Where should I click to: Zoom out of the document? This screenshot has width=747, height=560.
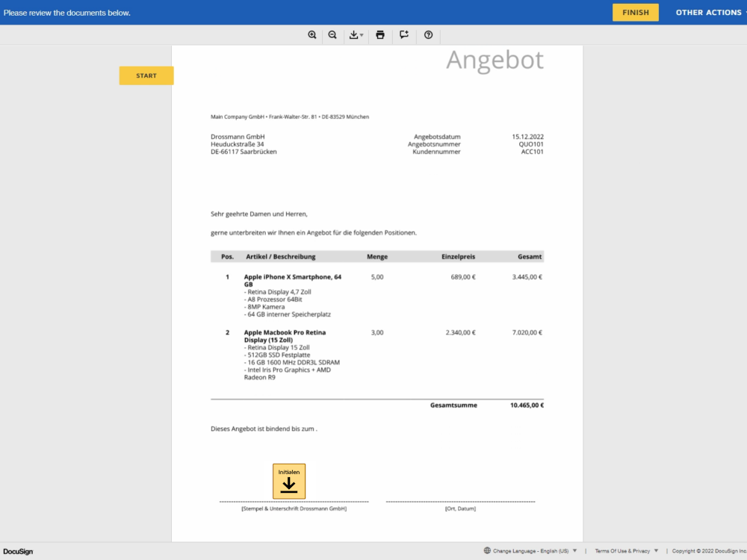coord(332,35)
